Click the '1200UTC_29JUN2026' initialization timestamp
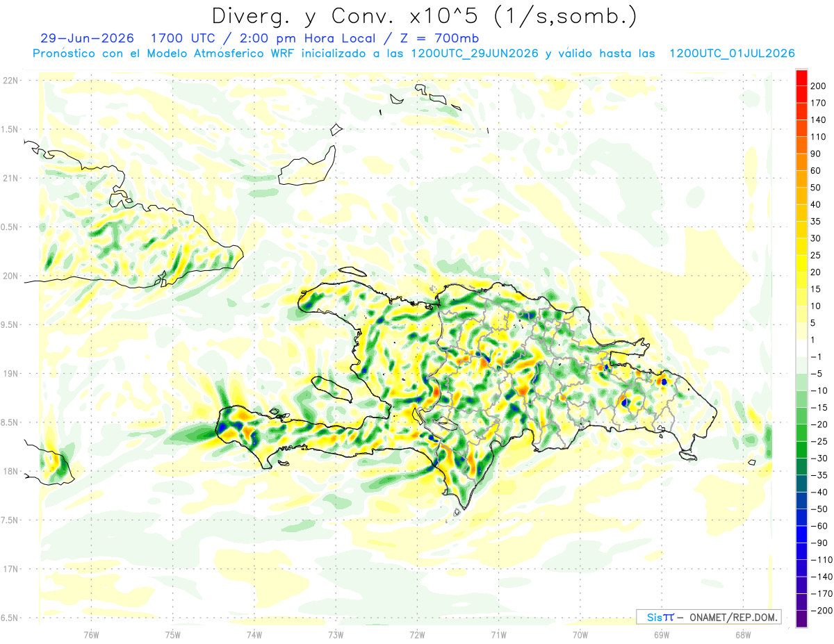This screenshot has height=644, width=834. [475, 53]
